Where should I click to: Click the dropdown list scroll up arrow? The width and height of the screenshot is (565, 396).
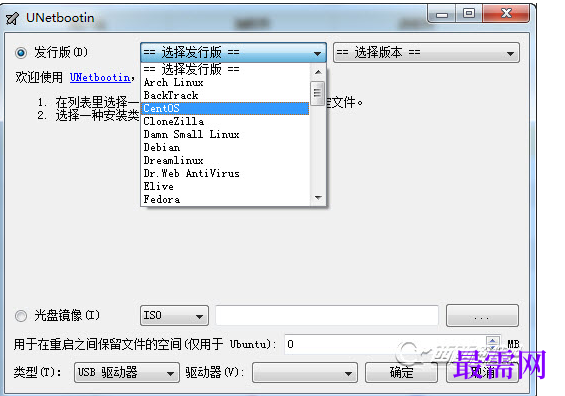pyautogui.click(x=318, y=72)
